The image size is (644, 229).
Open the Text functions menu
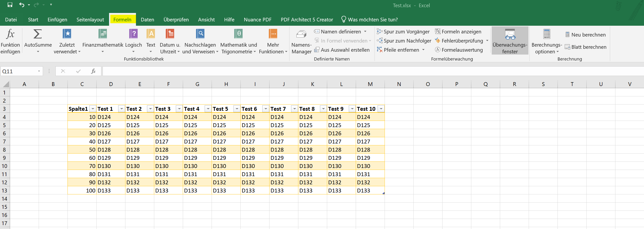151,41
